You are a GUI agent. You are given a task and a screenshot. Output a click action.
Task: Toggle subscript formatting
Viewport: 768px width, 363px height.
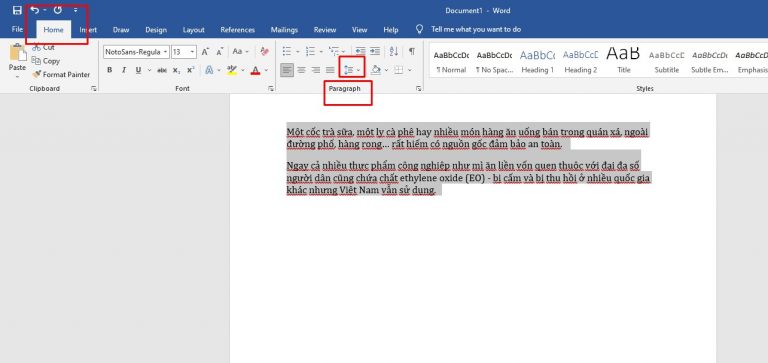point(176,70)
